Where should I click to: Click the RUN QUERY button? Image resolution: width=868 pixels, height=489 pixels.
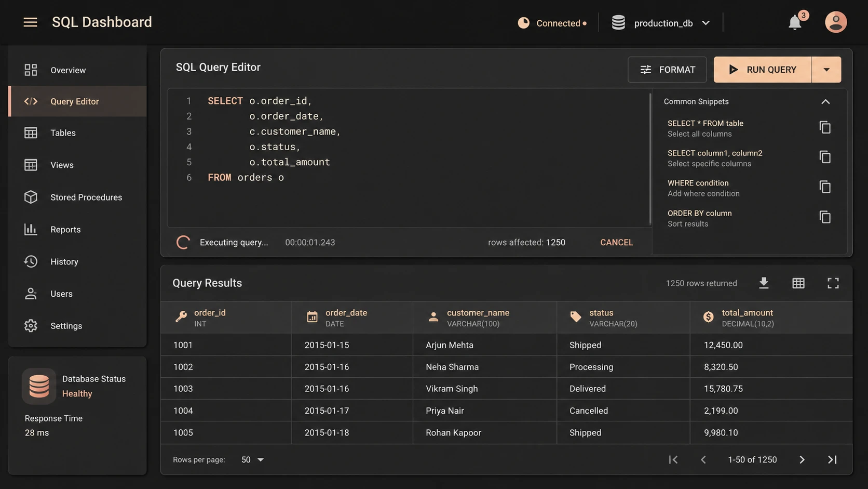tap(763, 70)
